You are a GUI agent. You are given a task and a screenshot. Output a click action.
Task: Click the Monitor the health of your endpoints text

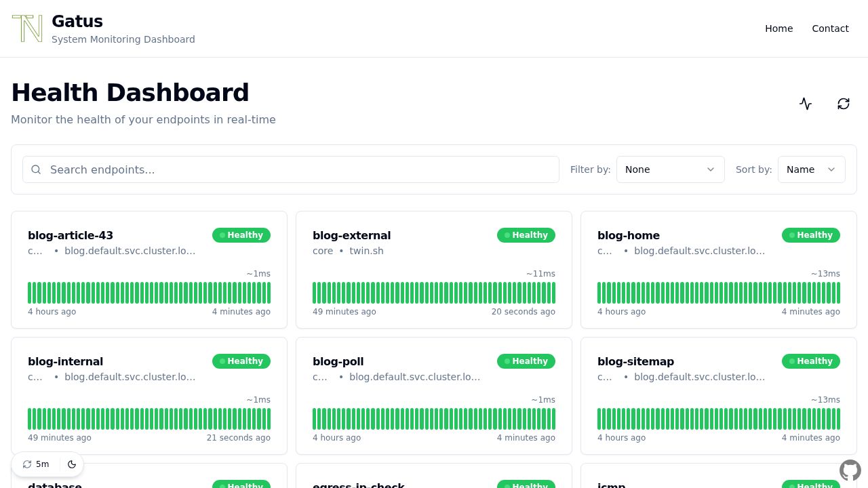(143, 120)
